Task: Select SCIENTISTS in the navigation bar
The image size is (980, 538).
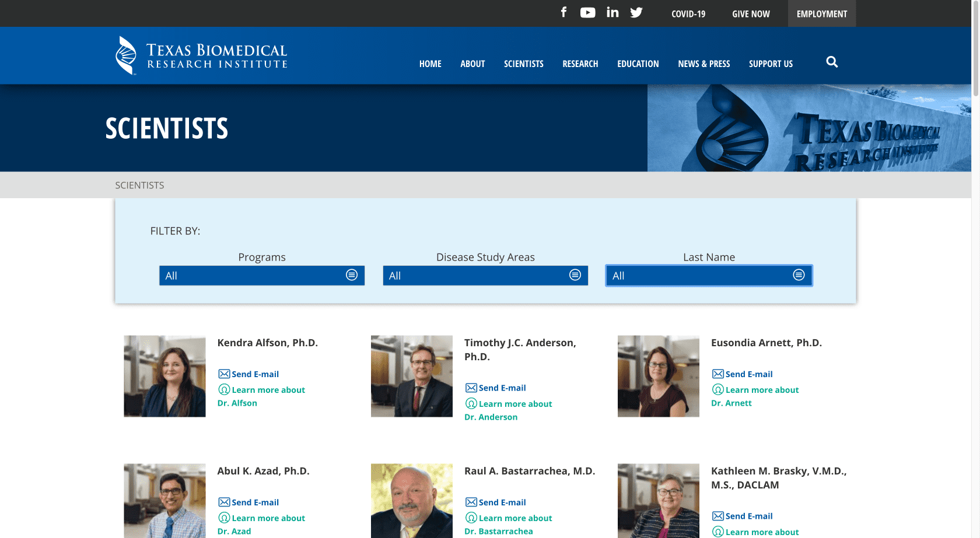Action: (524, 64)
